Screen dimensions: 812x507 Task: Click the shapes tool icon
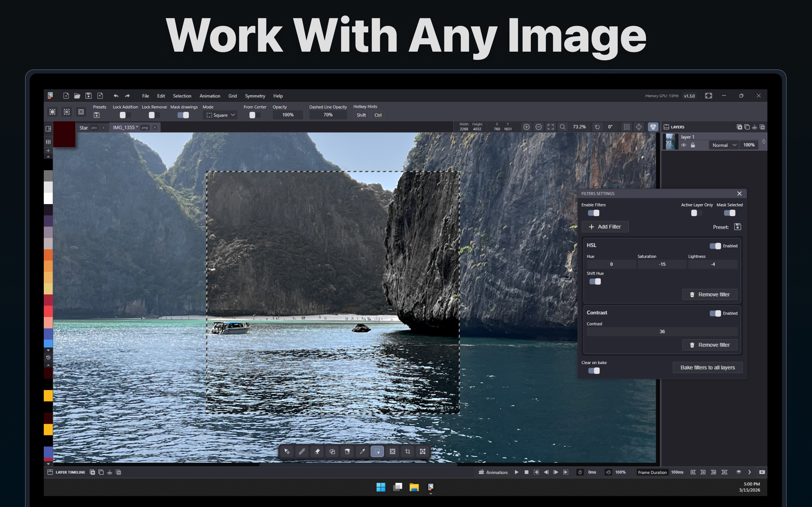click(332, 451)
